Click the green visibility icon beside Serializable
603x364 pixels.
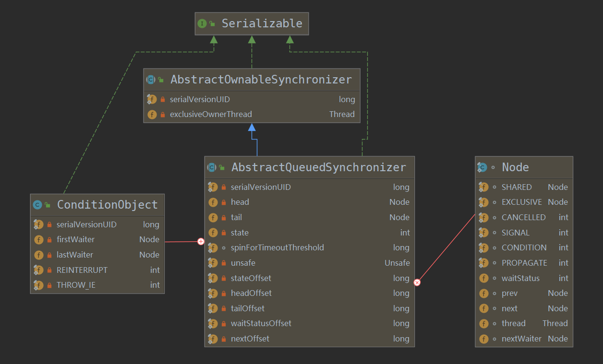(212, 23)
